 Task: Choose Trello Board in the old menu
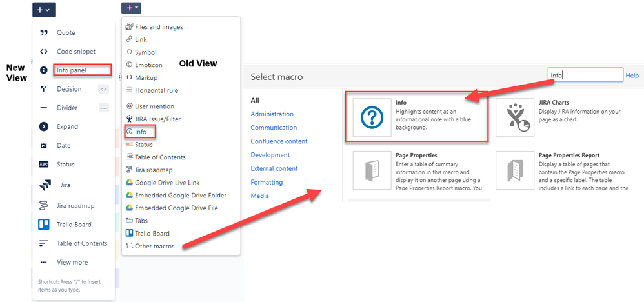[x=152, y=234]
